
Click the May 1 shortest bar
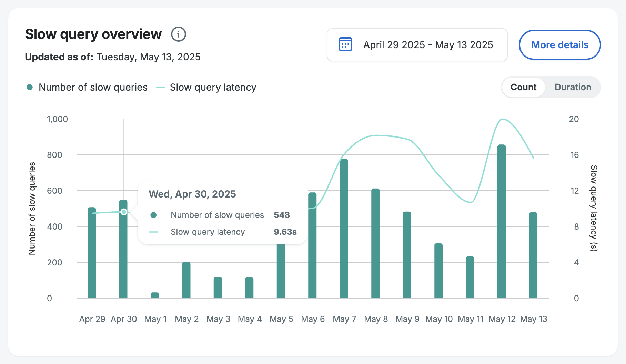click(x=155, y=295)
